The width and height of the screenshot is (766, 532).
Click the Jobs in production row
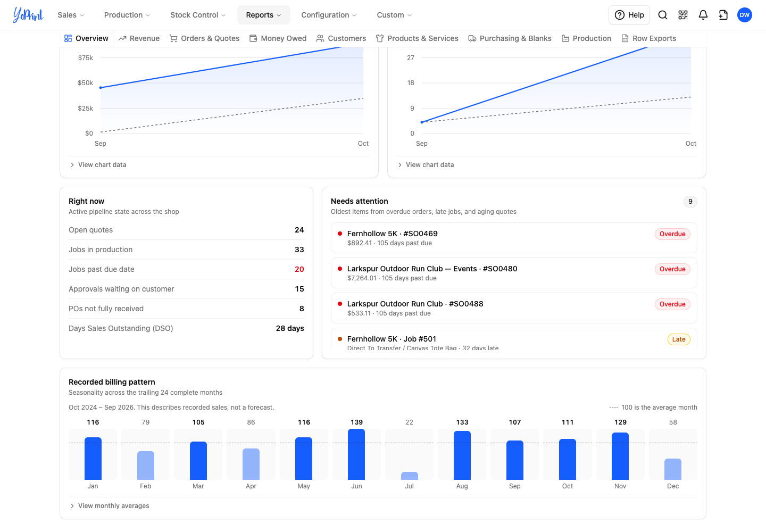[x=186, y=250]
